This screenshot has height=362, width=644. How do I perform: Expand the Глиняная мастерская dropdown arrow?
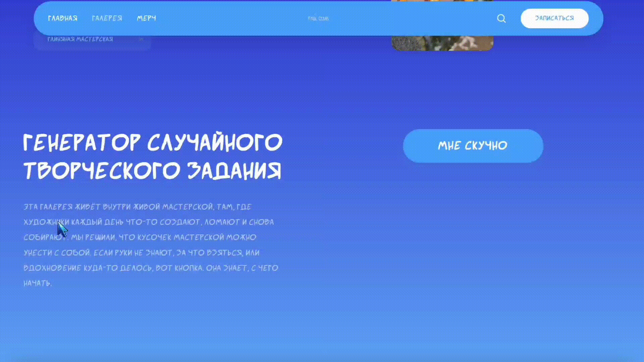(141, 39)
